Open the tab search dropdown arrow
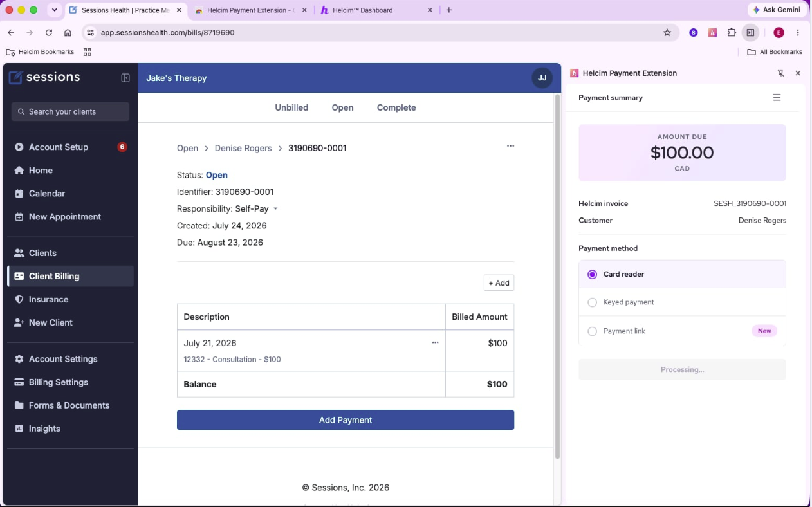812x507 pixels. pyautogui.click(x=55, y=10)
